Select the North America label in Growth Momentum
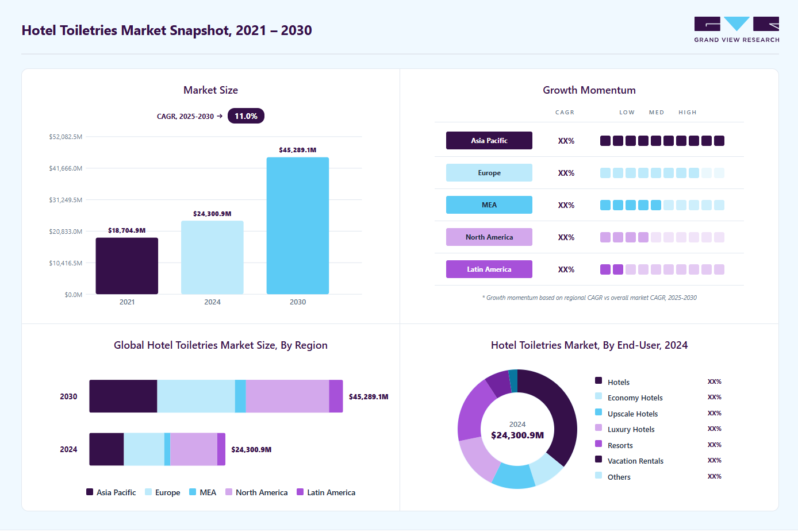 pyautogui.click(x=489, y=237)
